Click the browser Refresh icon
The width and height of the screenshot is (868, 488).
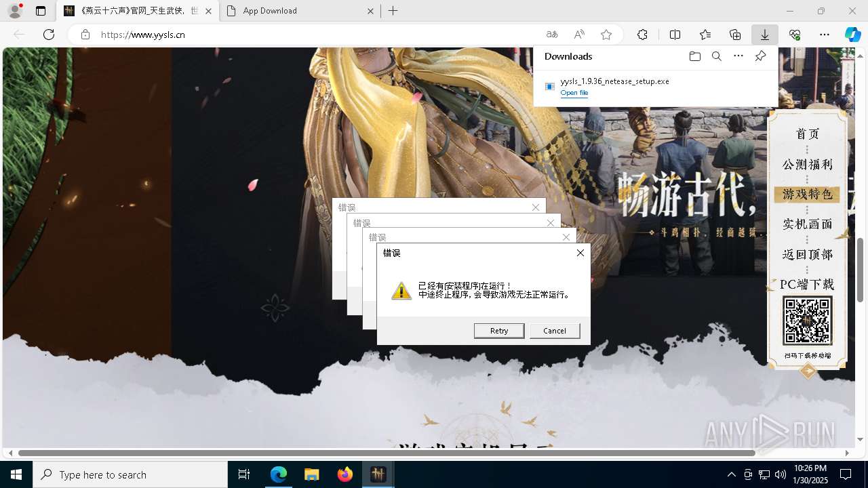pos(49,35)
